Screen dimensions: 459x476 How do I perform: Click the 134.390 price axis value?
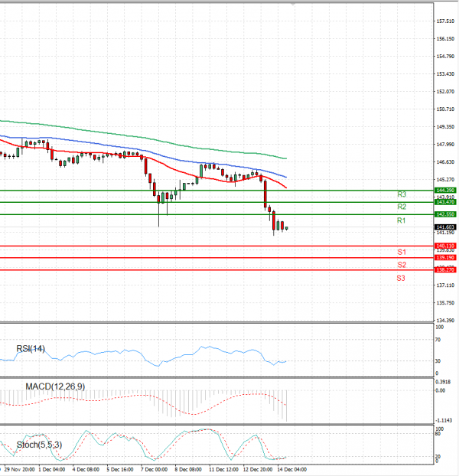(x=445, y=321)
